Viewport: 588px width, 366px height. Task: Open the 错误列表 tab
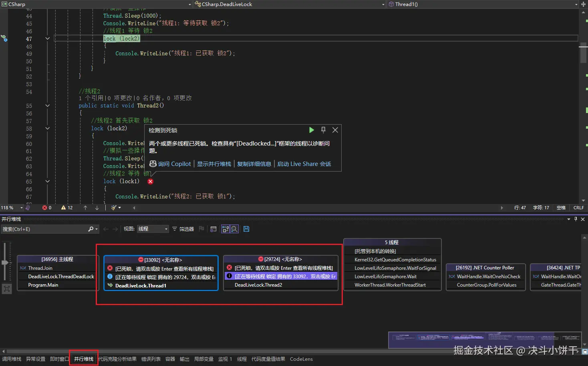[151, 359]
